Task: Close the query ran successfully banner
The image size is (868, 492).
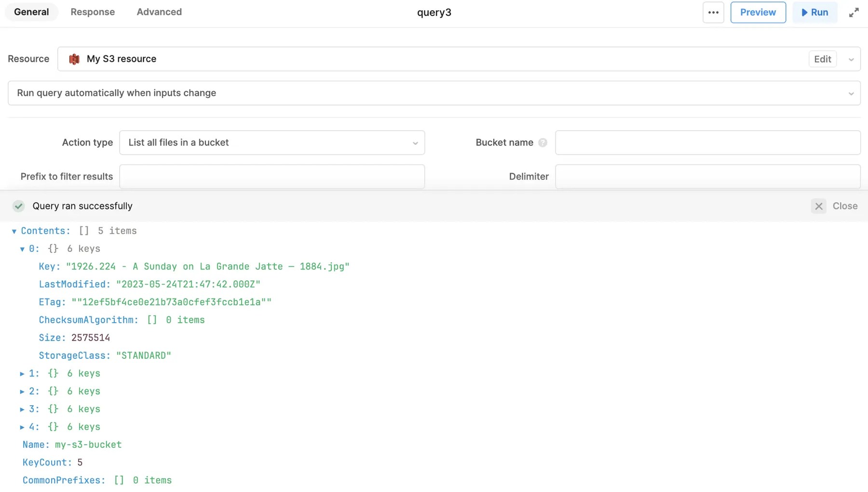Action: (845, 206)
